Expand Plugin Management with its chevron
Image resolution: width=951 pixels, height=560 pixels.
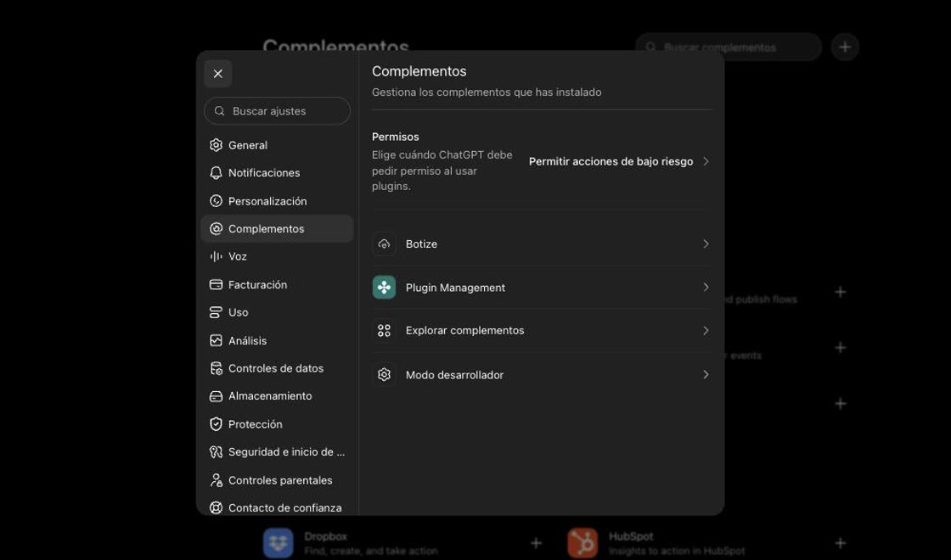pyautogui.click(x=706, y=288)
